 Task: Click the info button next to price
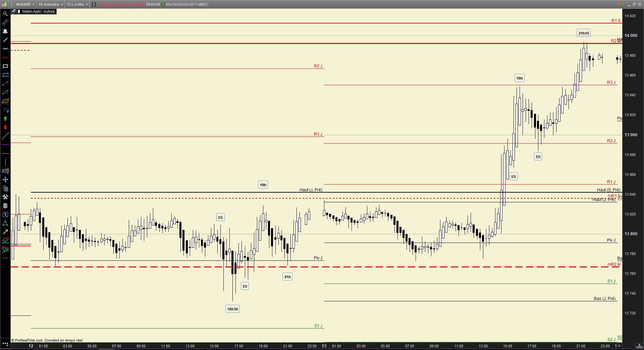(94, 4)
